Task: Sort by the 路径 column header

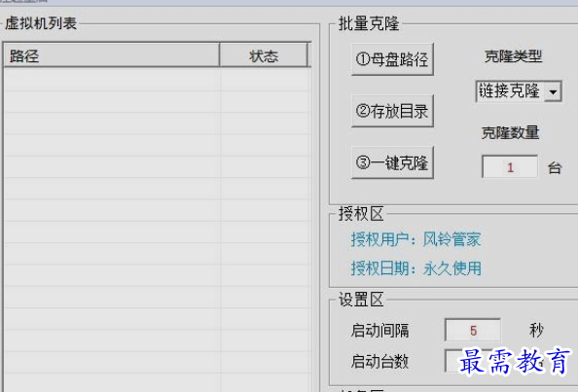Action: coord(111,55)
